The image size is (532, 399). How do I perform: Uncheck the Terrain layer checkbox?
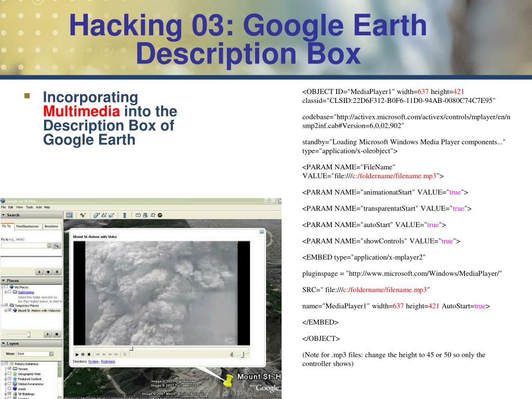[x=9, y=368]
